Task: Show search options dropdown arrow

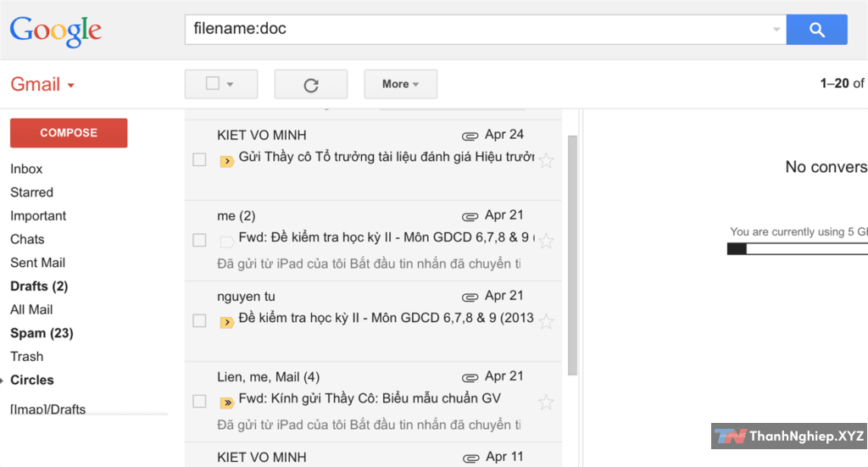Action: [x=776, y=30]
